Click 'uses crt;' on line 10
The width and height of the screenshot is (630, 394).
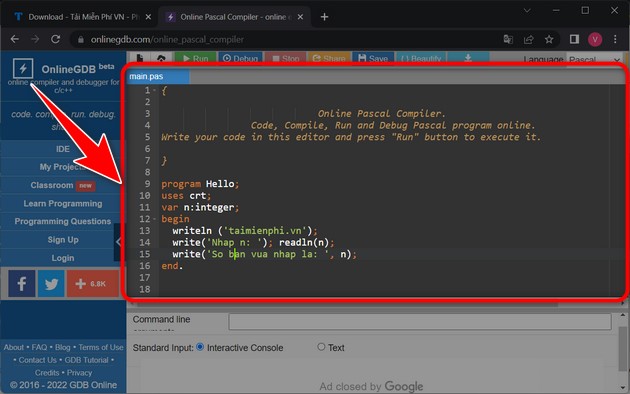186,196
